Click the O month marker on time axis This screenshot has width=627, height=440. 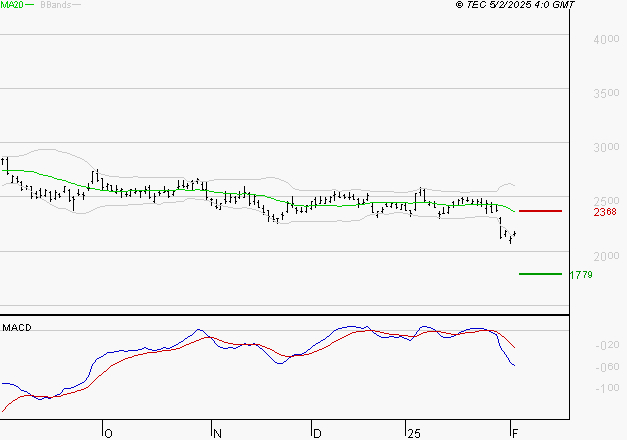pos(108,433)
